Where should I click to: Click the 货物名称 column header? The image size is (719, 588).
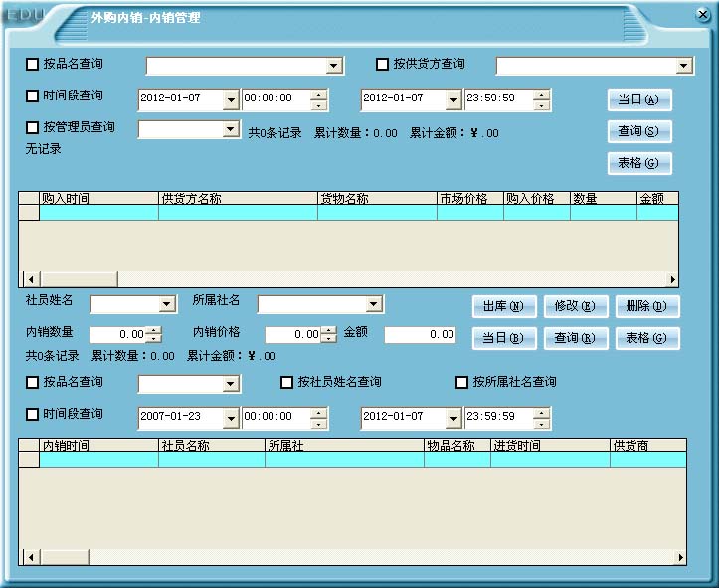377,199
